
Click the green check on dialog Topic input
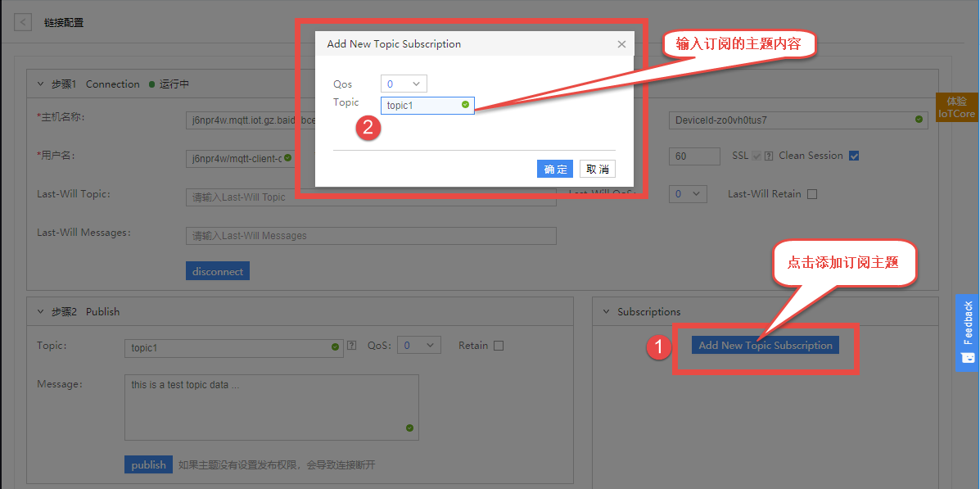[x=466, y=106]
